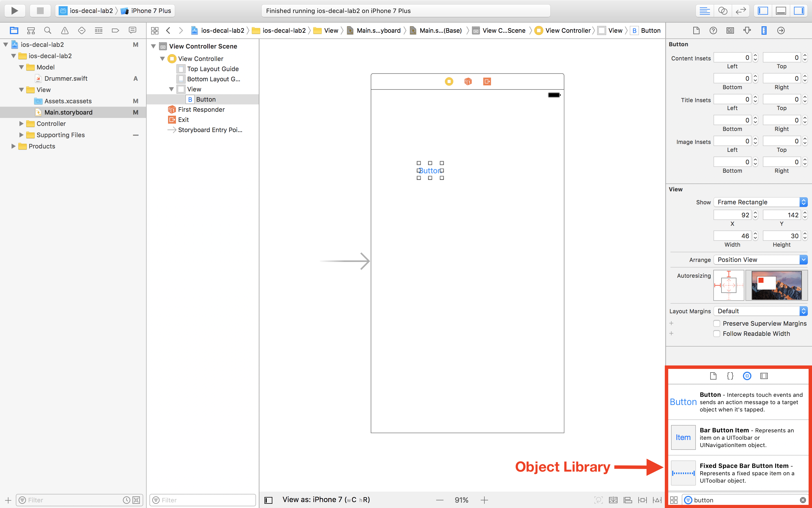This screenshot has height=508, width=812.
Task: Open the Project navigator tab
Action: [14, 30]
